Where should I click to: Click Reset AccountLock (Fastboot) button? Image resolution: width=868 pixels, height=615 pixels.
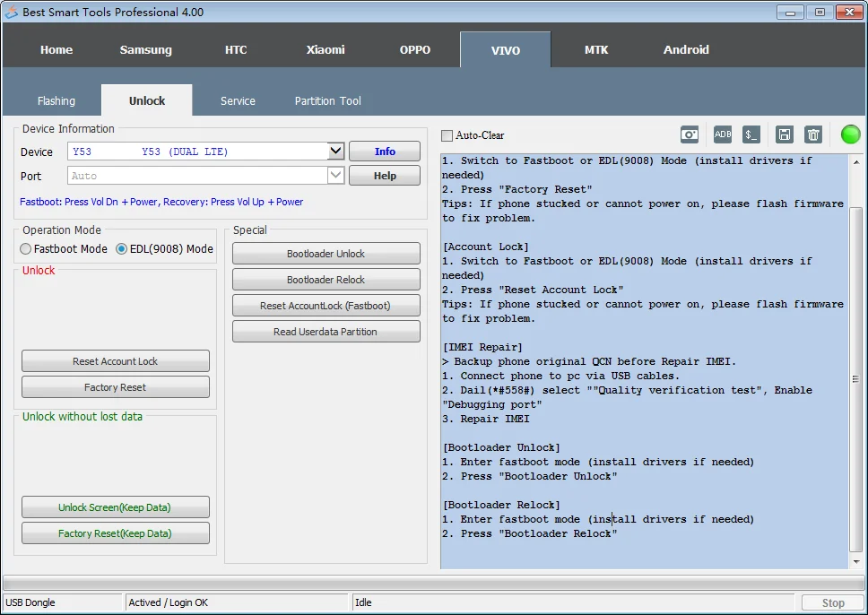pos(326,306)
